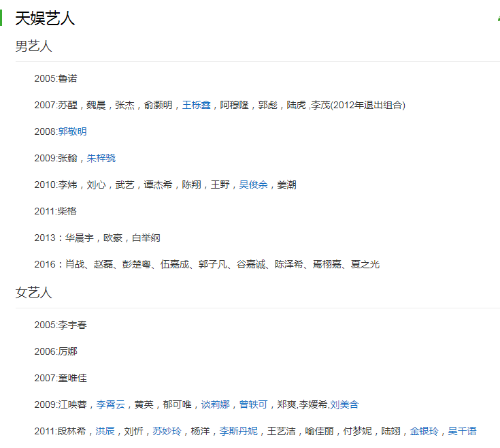Click the name 谭杰希
This screenshot has width=500, height=448.
[158, 185]
